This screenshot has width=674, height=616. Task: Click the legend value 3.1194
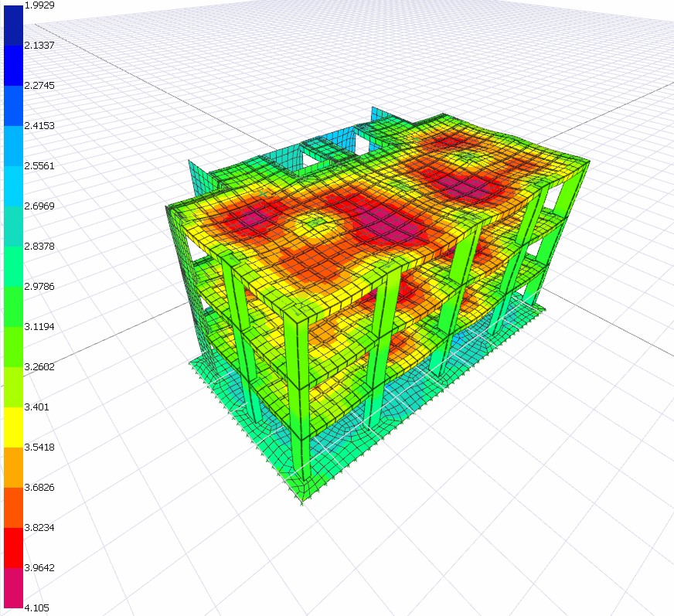[39, 327]
